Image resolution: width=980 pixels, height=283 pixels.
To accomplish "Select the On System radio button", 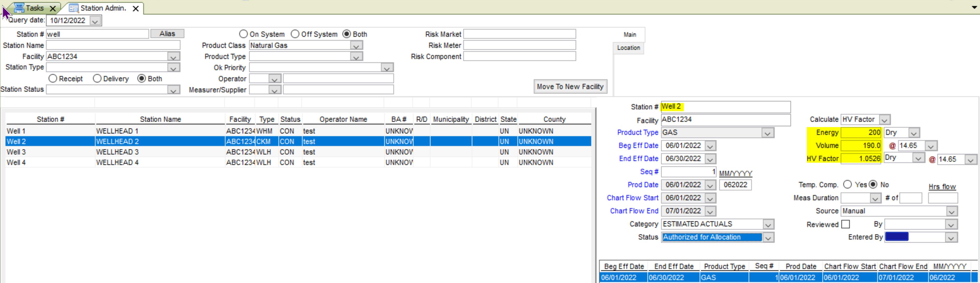I will pyautogui.click(x=243, y=34).
